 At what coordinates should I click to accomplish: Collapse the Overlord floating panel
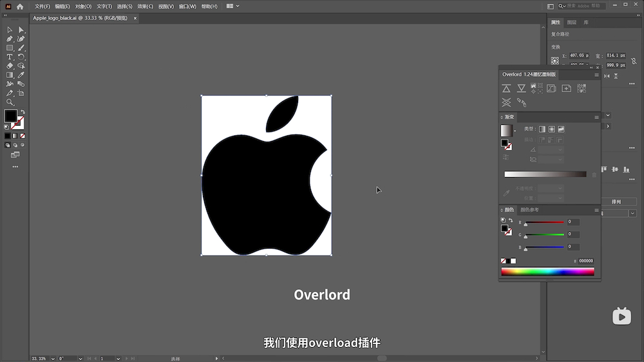coord(591,68)
